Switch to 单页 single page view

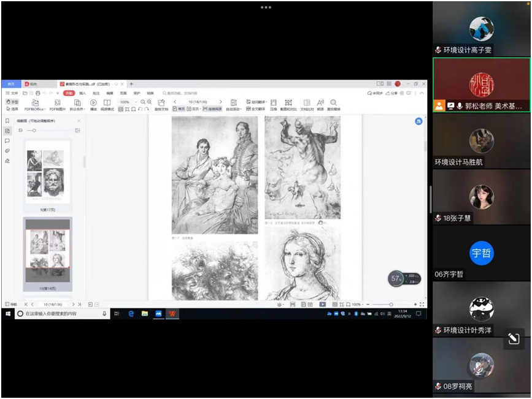(x=179, y=109)
